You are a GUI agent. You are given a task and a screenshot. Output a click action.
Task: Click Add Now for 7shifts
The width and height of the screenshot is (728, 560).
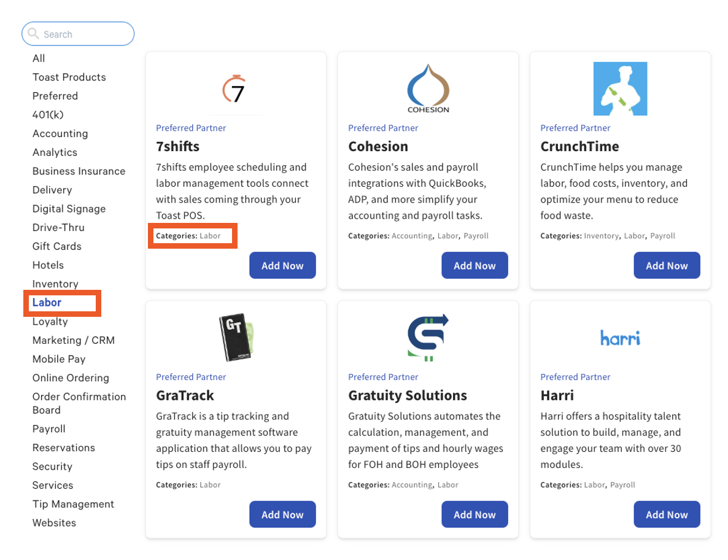point(282,265)
